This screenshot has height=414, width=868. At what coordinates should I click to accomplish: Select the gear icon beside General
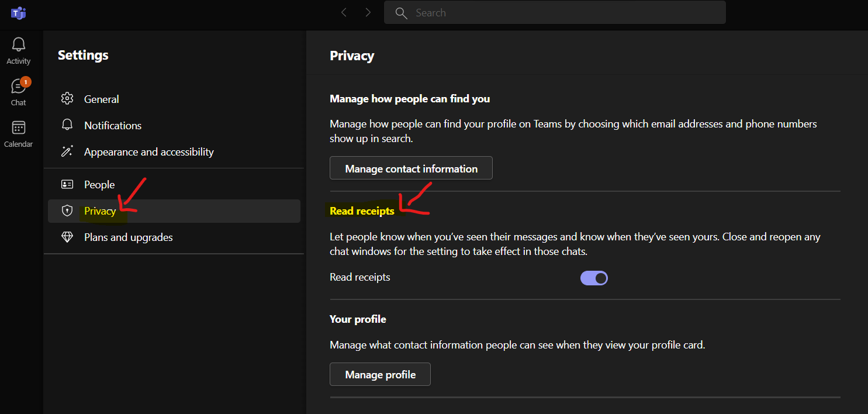pyautogui.click(x=67, y=98)
